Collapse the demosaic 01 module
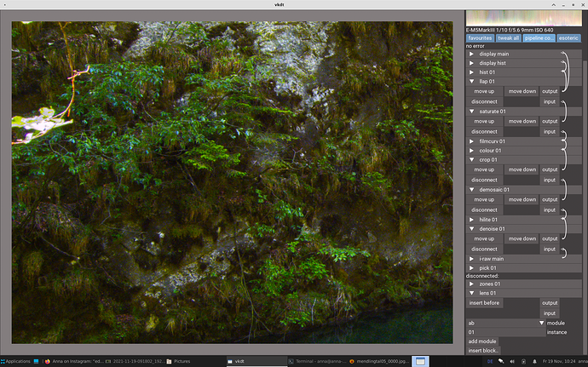The width and height of the screenshot is (588, 367). tap(472, 190)
